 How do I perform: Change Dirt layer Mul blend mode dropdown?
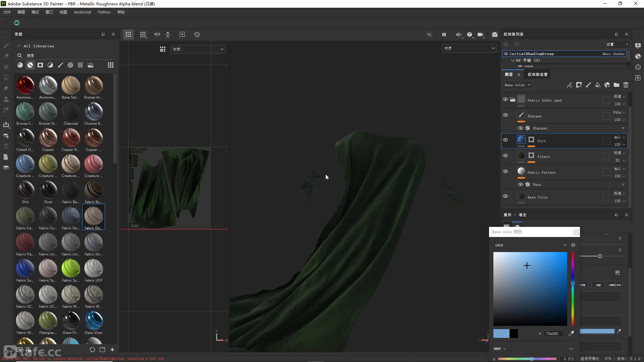point(620,137)
